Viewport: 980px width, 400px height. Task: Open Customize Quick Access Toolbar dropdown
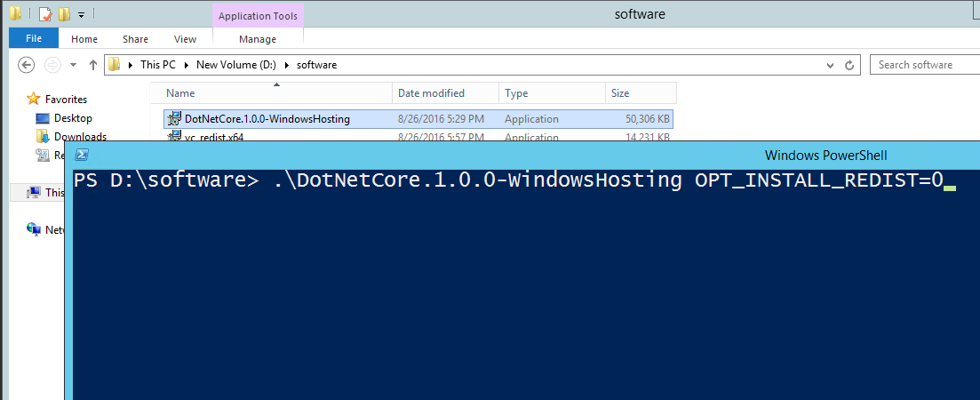click(81, 14)
